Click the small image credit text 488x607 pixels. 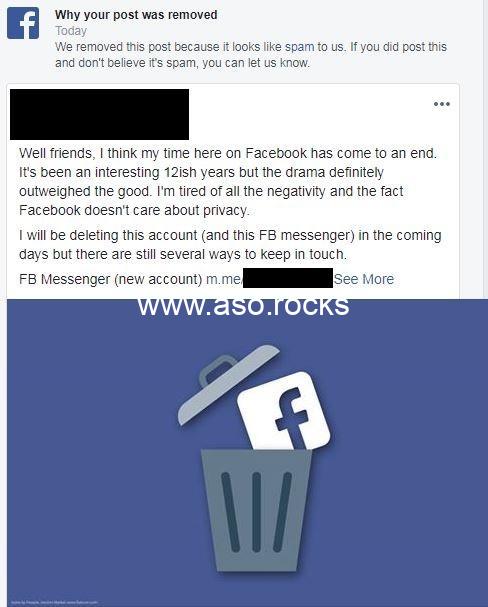[x=54, y=602]
